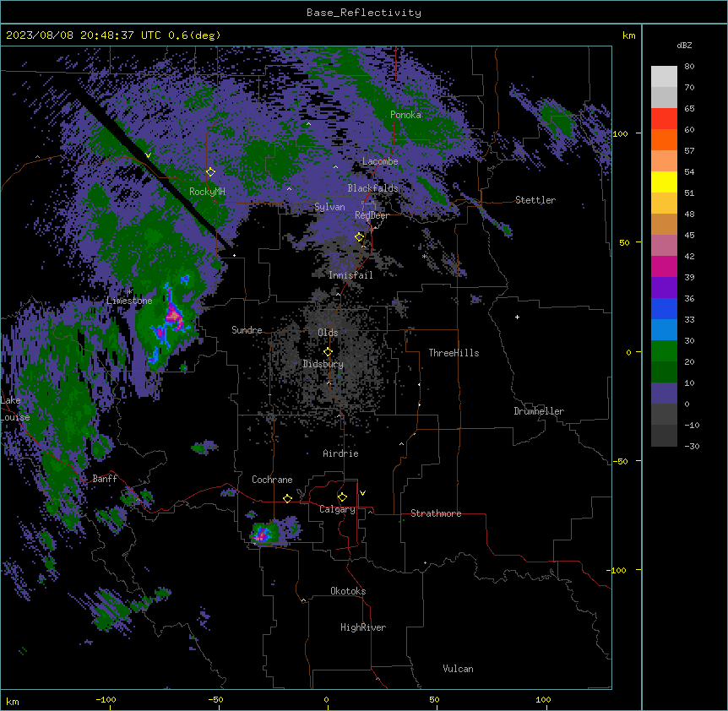728x711 pixels.
Task: Click the Base_Reflectivity title
Action: tap(364, 13)
